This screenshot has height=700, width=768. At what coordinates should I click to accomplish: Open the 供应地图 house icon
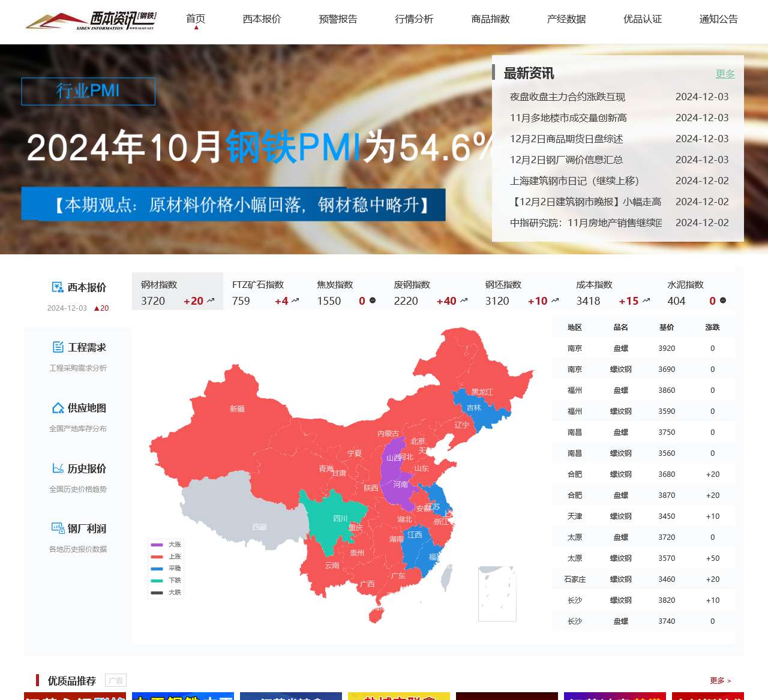click(x=58, y=408)
